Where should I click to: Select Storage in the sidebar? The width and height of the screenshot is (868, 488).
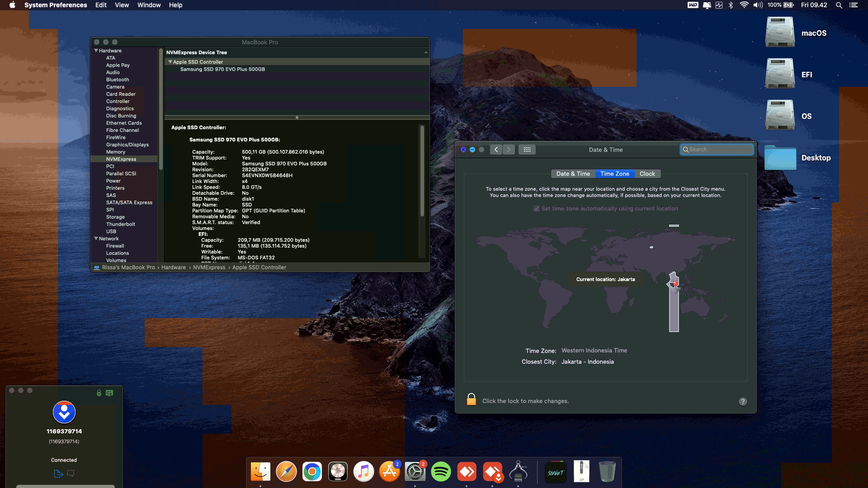[115, 217]
